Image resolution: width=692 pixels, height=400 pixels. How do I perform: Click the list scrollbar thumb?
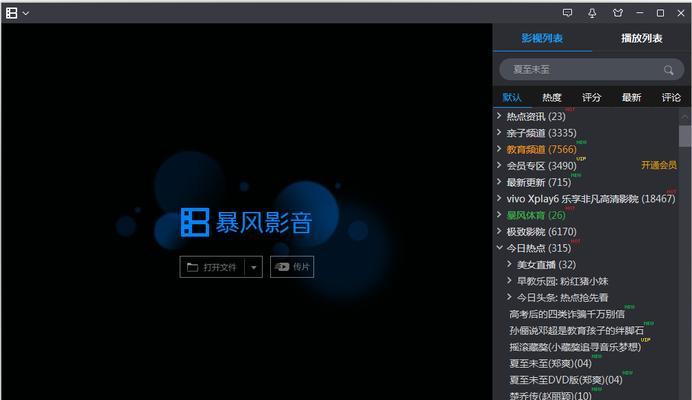click(685, 136)
